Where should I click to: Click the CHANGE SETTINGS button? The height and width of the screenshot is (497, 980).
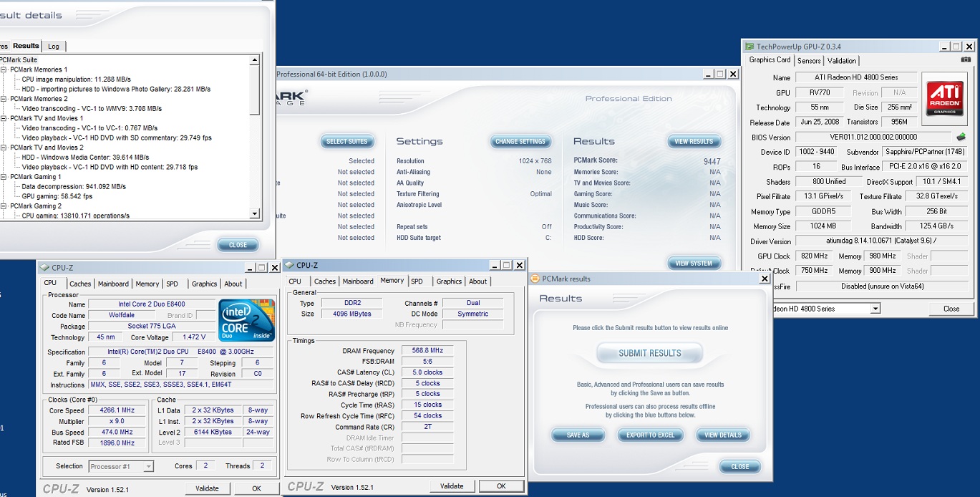coord(520,142)
